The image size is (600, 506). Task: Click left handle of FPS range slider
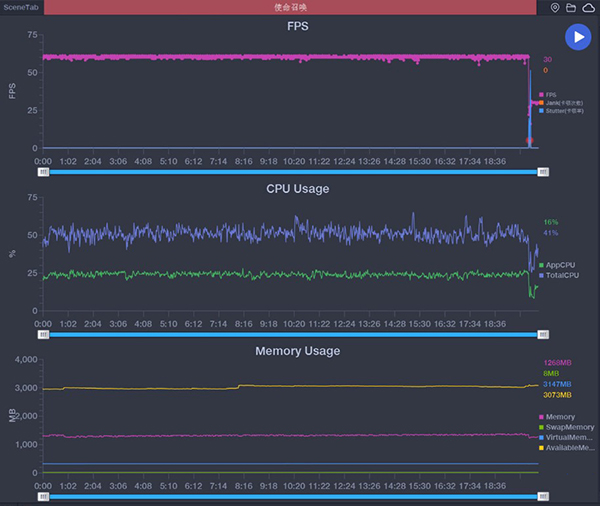(43, 171)
